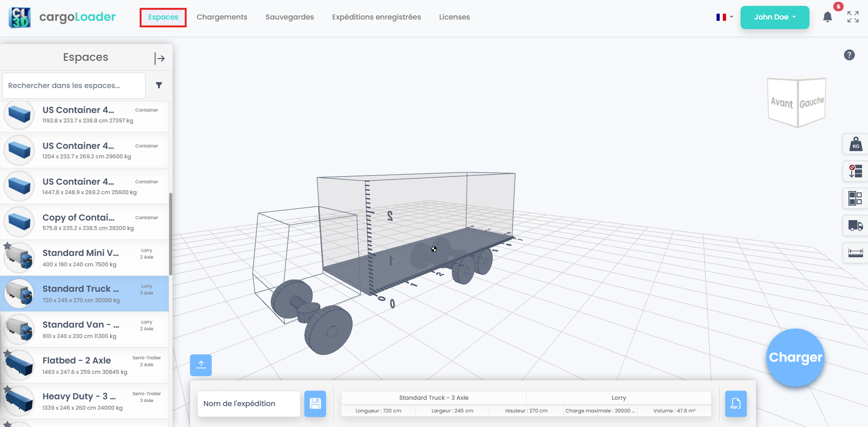868x427 pixels.
Task: Save the shipment with floppy disk icon
Action: click(315, 403)
